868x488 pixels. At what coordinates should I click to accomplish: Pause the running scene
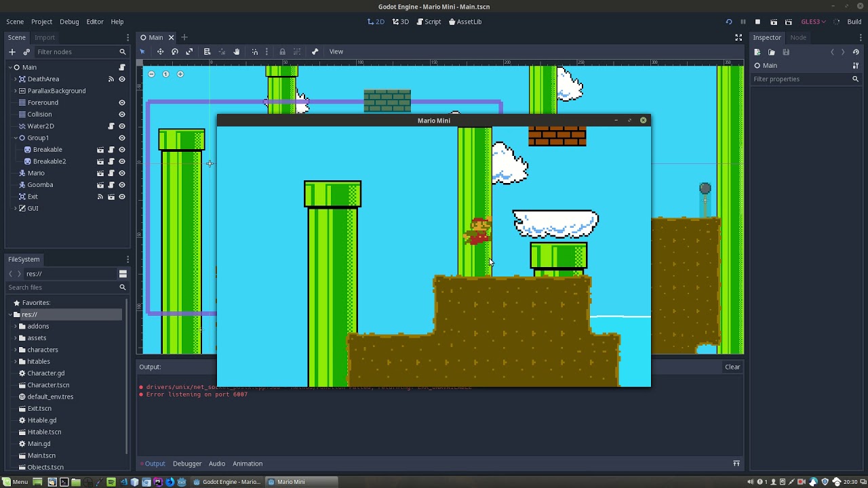pyautogui.click(x=743, y=22)
